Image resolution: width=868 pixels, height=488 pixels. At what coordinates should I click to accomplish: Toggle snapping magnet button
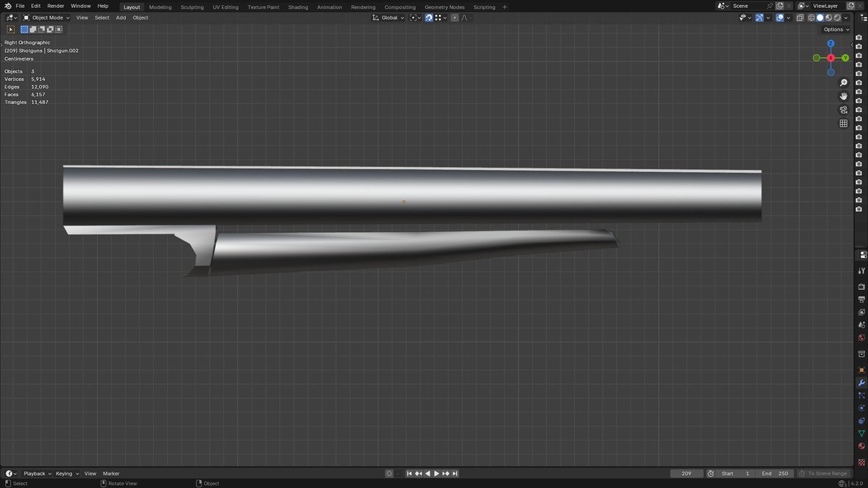tap(429, 17)
